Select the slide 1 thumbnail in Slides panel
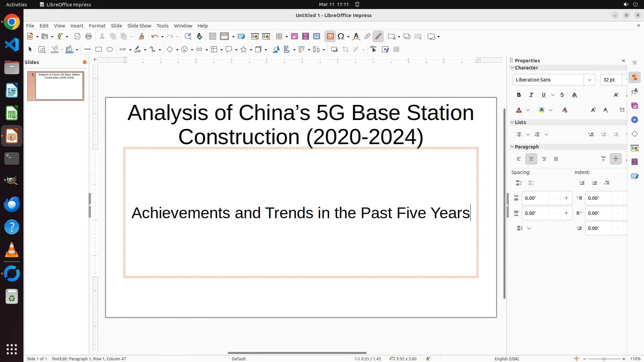 59,86
